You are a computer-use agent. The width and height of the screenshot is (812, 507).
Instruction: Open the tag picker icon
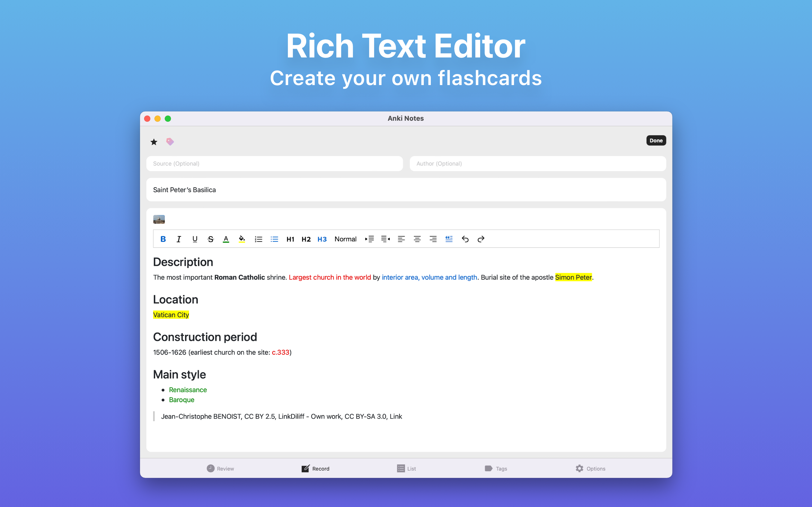click(x=170, y=142)
